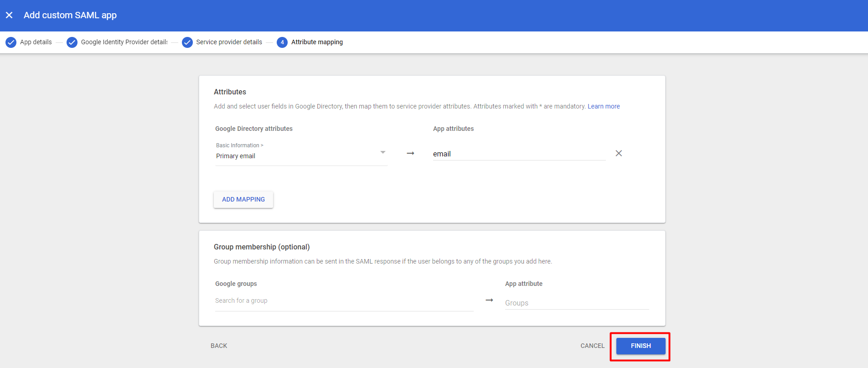
Task: Close the Add custom SAML app wizard
Action: (9, 15)
